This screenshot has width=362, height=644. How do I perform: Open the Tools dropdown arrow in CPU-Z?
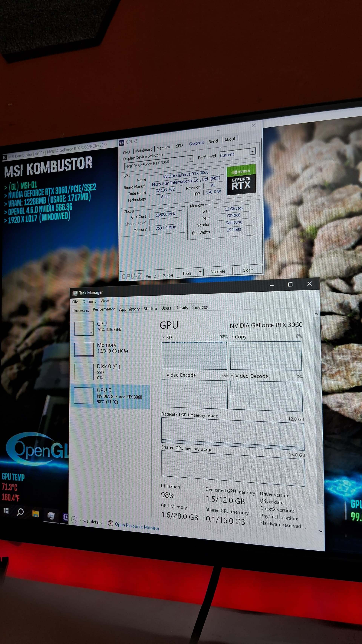pyautogui.click(x=200, y=272)
